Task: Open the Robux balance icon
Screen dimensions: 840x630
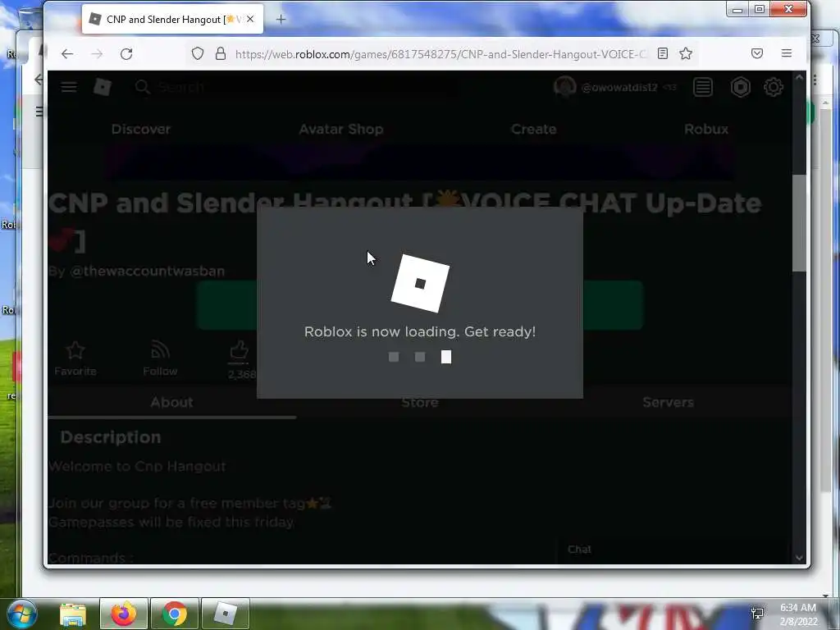Action: pos(741,87)
